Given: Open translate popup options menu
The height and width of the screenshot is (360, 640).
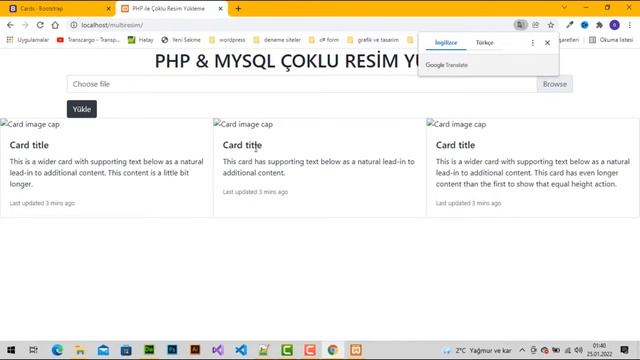Looking at the screenshot, I should [x=533, y=42].
